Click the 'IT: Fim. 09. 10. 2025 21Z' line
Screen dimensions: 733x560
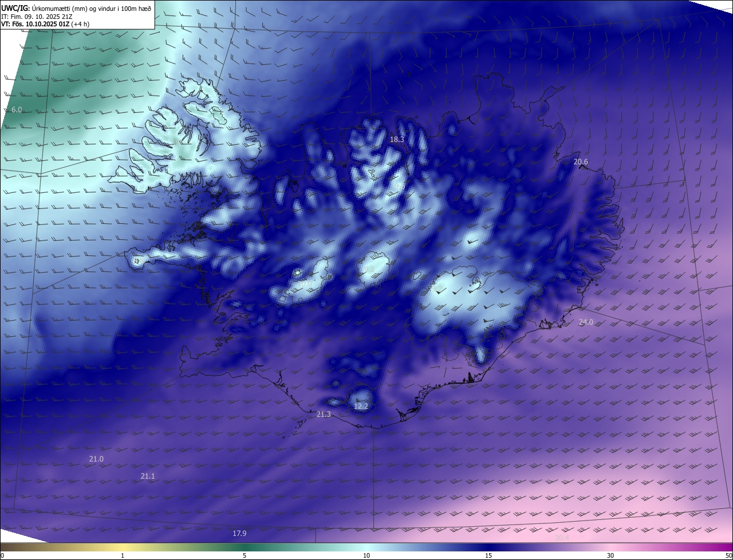point(37,17)
